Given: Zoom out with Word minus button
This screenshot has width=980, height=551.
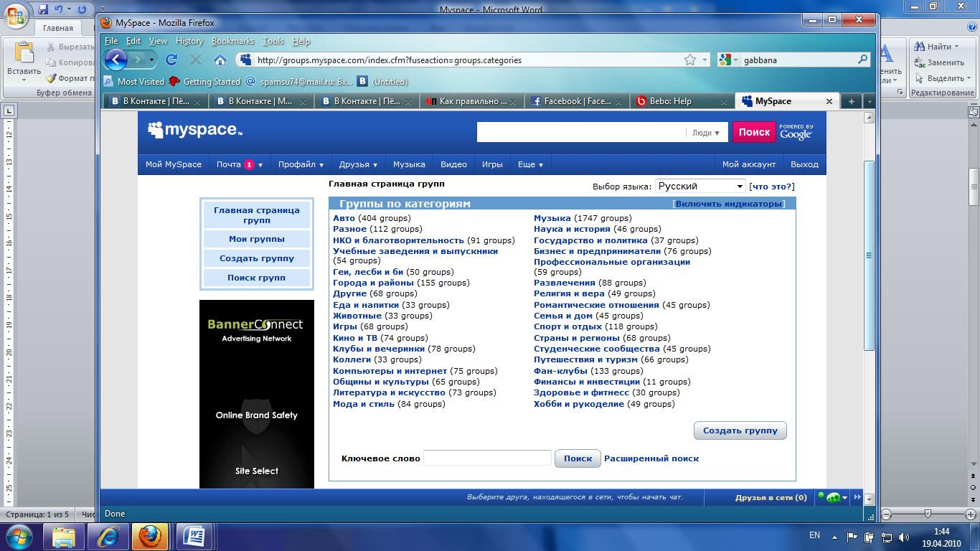Looking at the screenshot, I should coord(887,514).
